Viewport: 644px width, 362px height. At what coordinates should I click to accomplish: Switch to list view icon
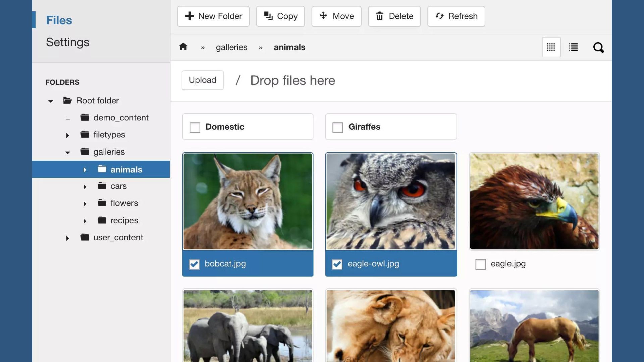pos(573,47)
